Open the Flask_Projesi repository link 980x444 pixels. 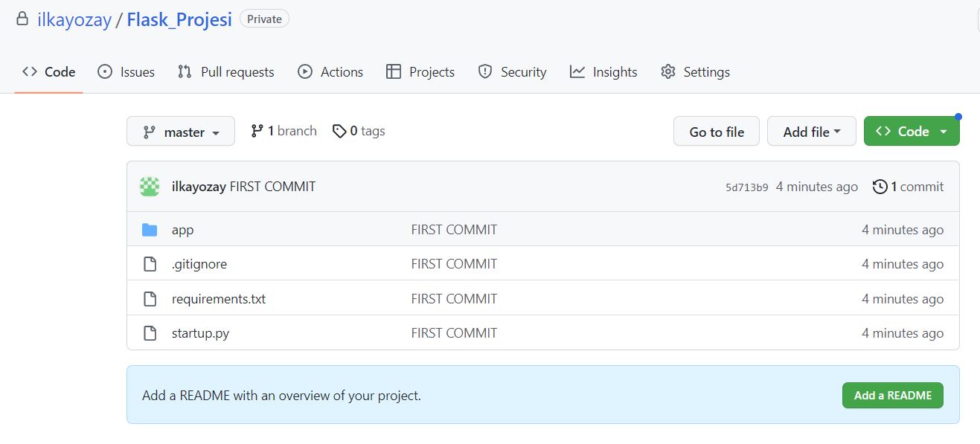(x=179, y=19)
